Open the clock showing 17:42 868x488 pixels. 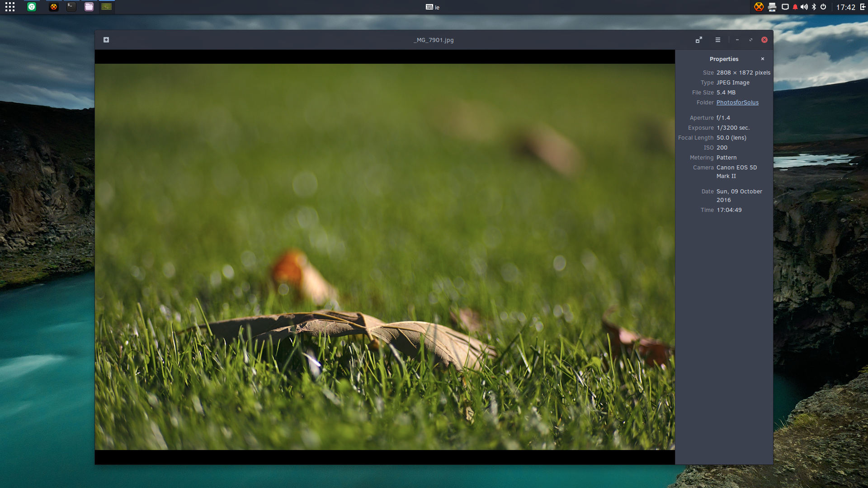tap(845, 7)
